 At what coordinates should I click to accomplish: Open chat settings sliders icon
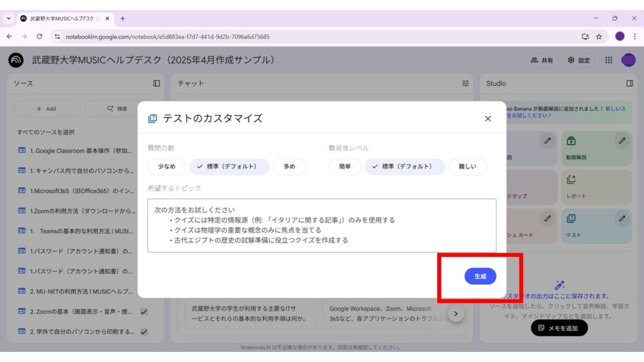(x=465, y=83)
